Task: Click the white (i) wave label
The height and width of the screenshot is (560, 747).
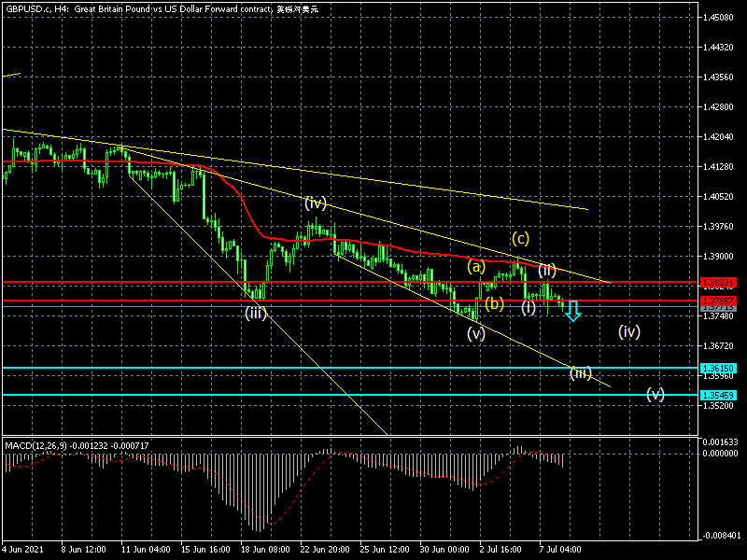Action: 529,306
